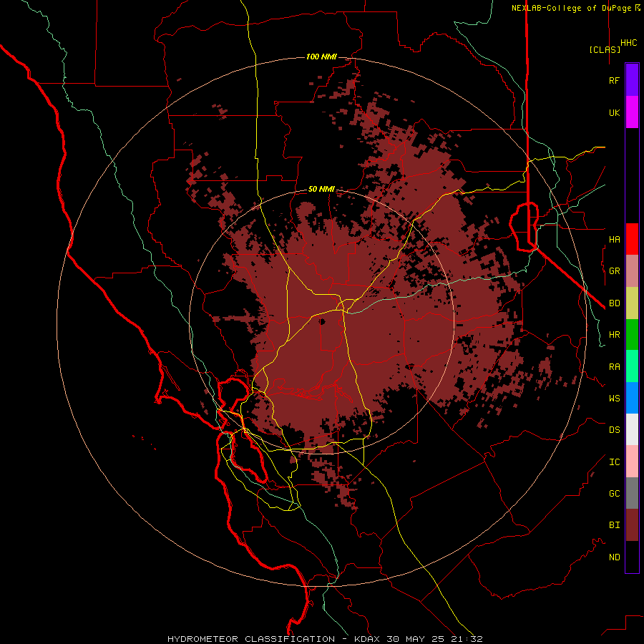Image resolution: width=644 pixels, height=644 pixels.
Task: Select the BD yellow legend color block
Action: [x=632, y=303]
